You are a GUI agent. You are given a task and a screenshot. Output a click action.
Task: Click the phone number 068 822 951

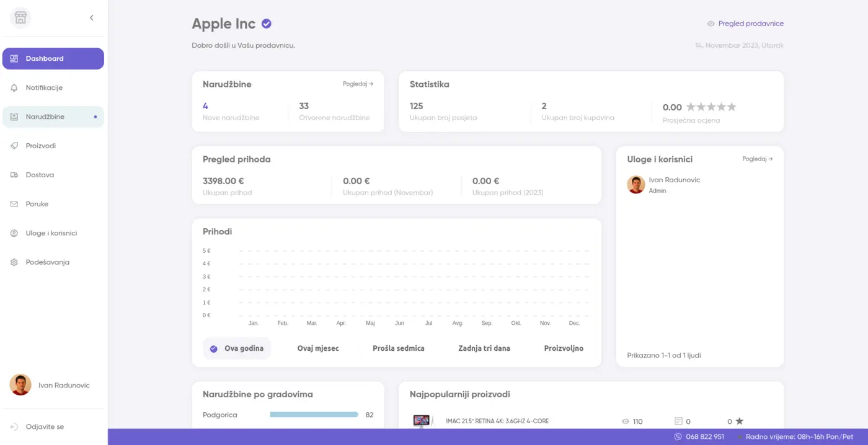click(705, 437)
